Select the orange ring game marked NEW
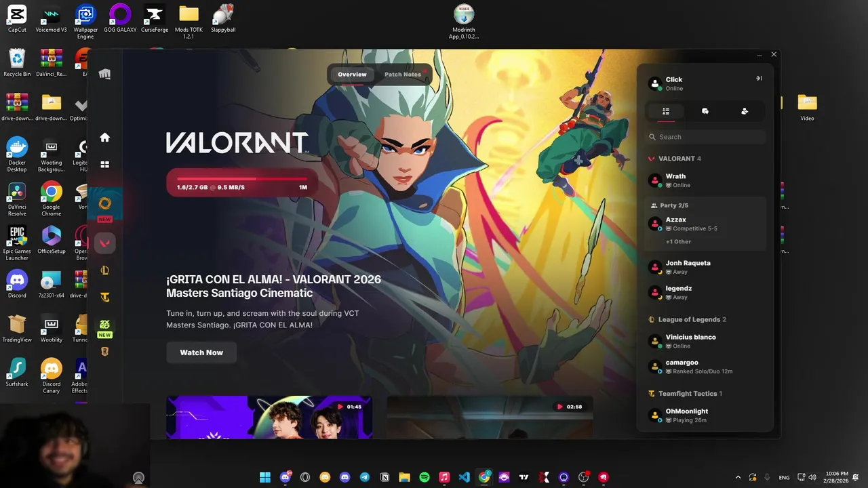This screenshot has height=488, width=868. [104, 203]
